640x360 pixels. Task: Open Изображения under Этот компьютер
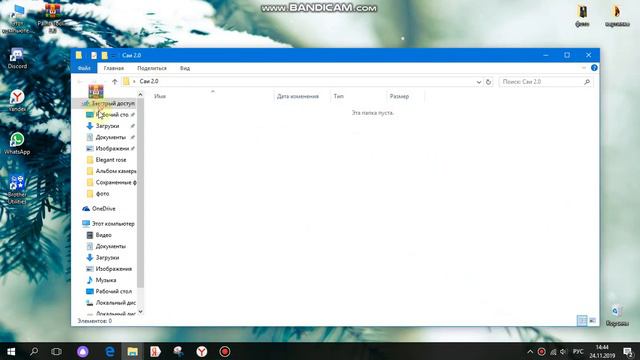[x=110, y=269]
